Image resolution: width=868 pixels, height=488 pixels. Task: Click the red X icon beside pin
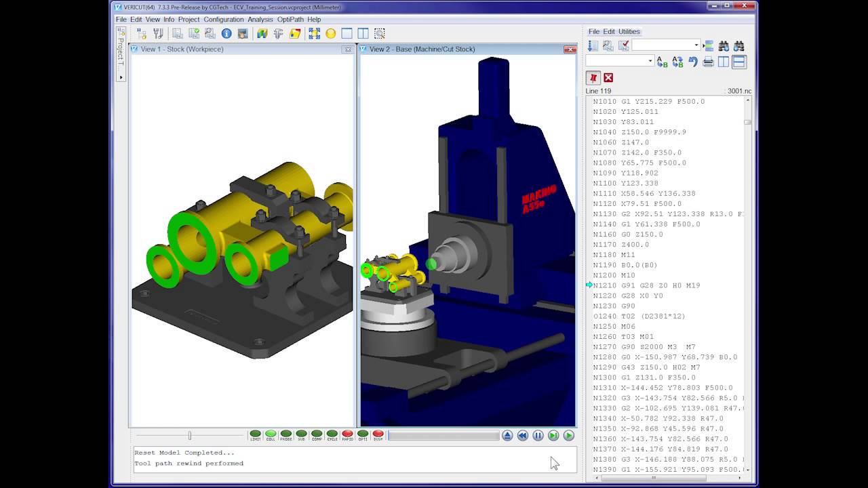pos(608,78)
